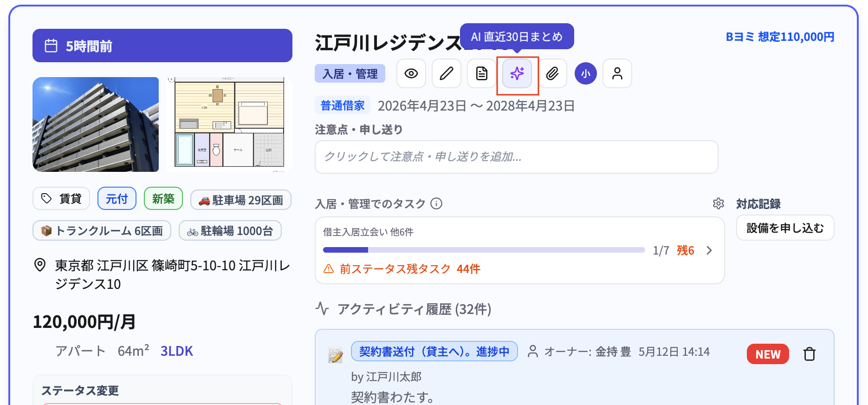868x405 pixels.
Task: Click the 設備を申し込む button
Action: pos(785,228)
